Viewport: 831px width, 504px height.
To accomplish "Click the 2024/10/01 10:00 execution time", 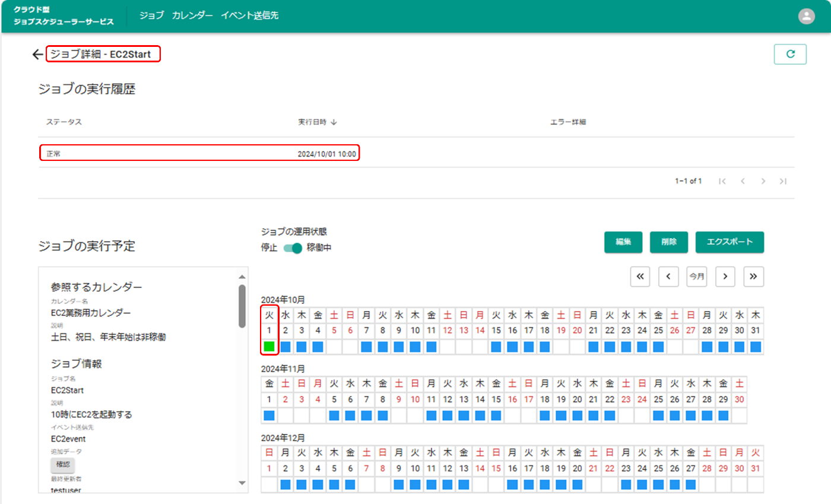I will [x=327, y=154].
